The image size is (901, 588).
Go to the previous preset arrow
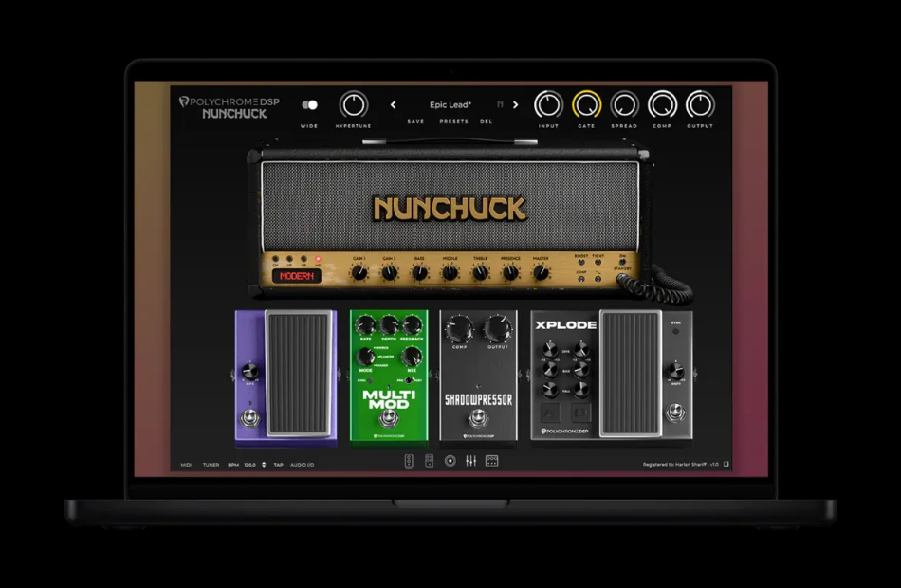pos(393,104)
